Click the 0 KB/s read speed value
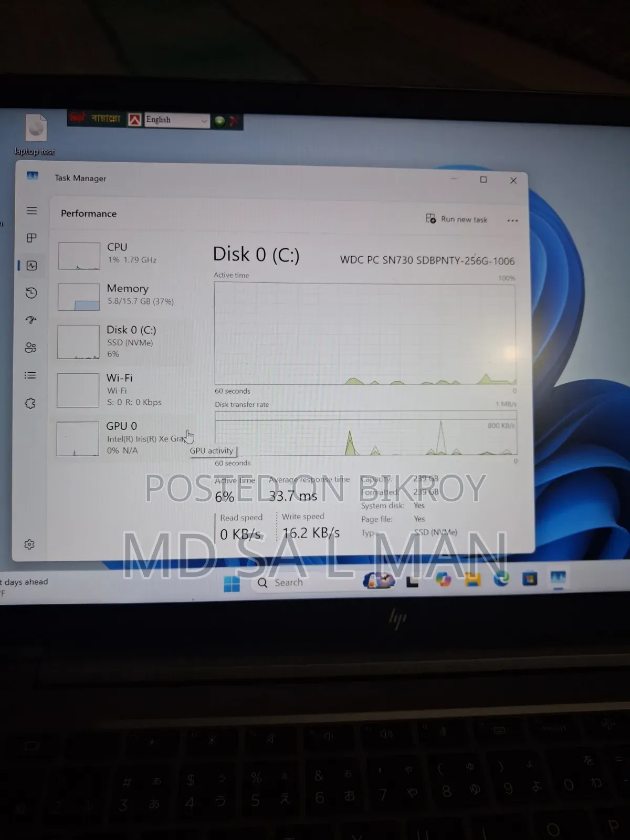Image resolution: width=630 pixels, height=840 pixels. point(240,534)
